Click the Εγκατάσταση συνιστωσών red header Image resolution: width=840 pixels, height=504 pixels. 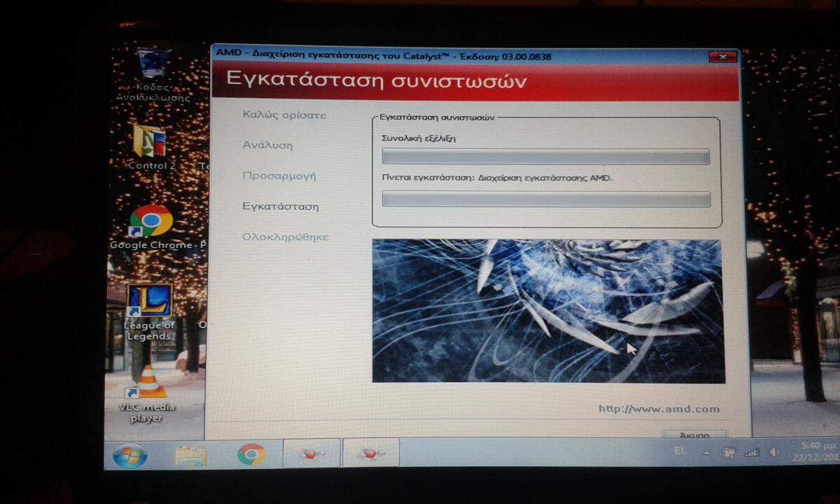[x=475, y=81]
